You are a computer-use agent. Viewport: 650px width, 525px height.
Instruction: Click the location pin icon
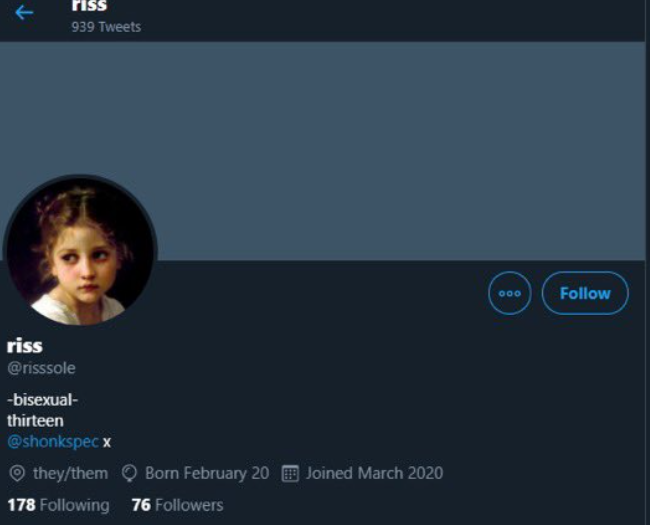coord(16,473)
